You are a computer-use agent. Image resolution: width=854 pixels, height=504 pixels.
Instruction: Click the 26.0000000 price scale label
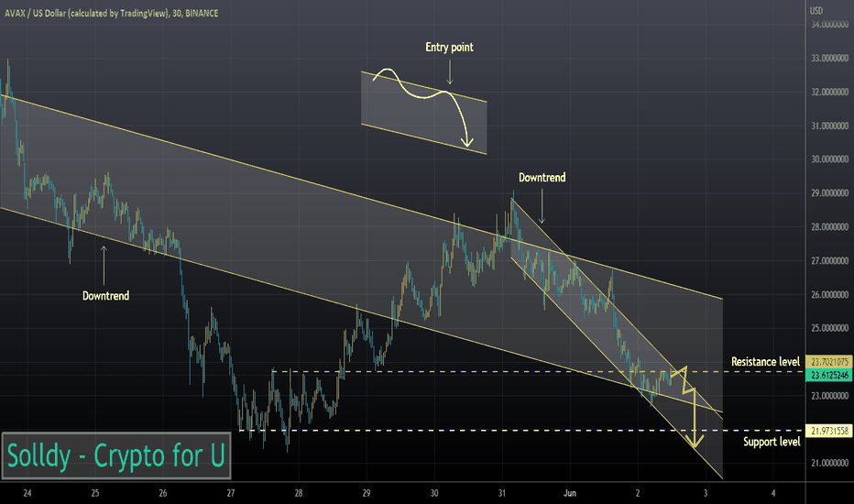coord(829,295)
